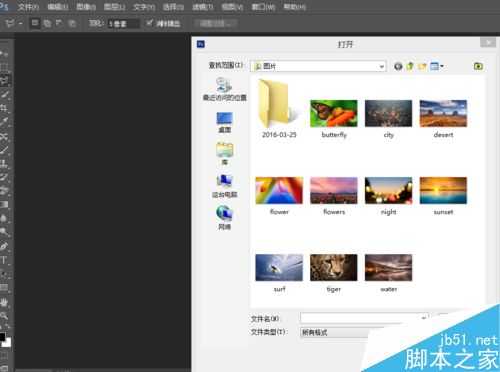Click the black foreground color swatch
The height and width of the screenshot is (372, 500).
pyautogui.click(x=2, y=336)
